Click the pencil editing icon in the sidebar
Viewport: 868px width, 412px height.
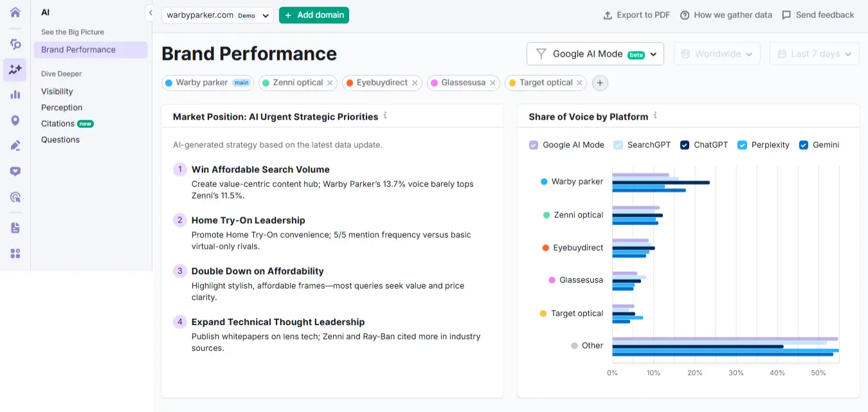(x=14, y=145)
